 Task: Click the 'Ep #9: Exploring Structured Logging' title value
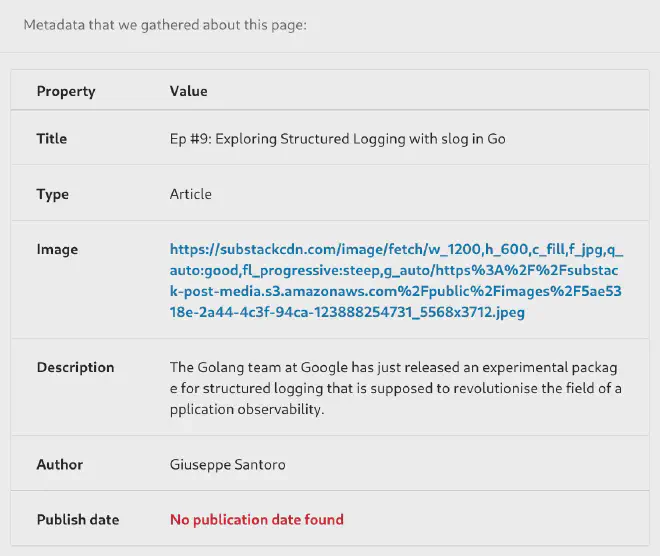pos(337,139)
